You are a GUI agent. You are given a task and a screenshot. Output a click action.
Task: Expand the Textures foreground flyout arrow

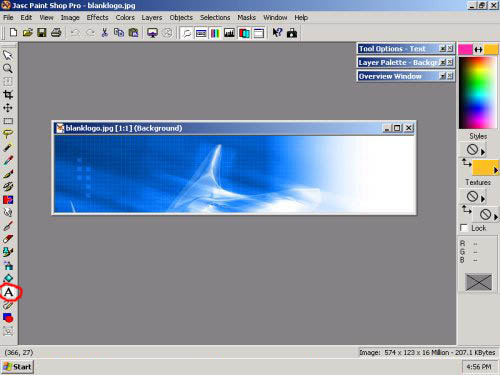483,199
